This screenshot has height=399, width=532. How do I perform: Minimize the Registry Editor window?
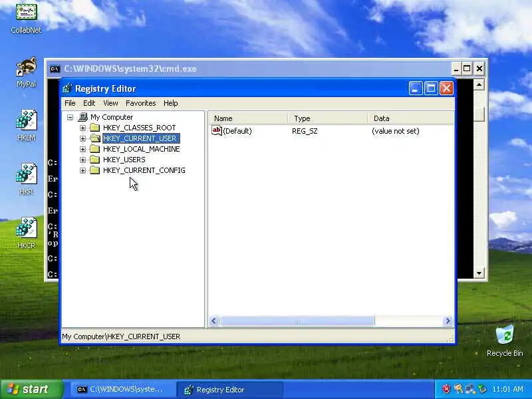[416, 88]
